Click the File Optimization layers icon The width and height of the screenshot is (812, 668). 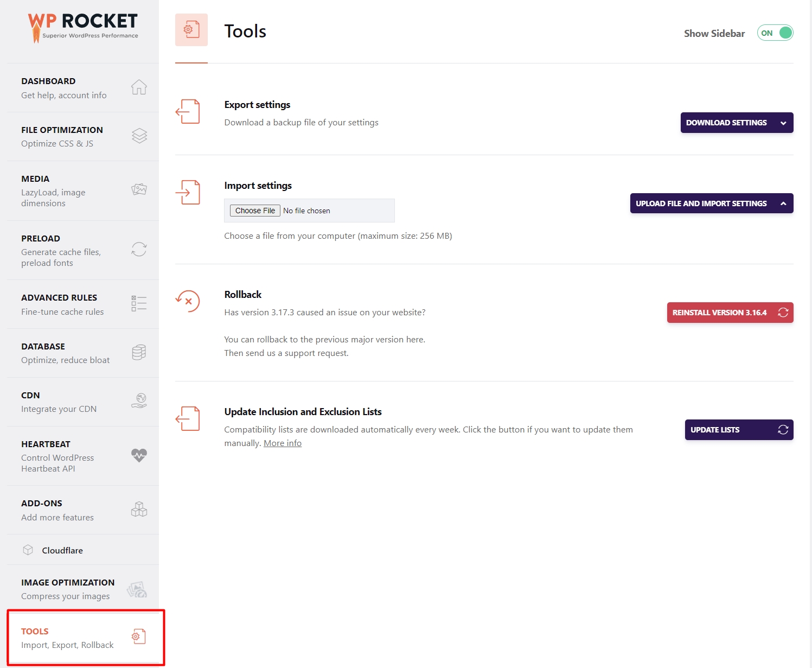point(139,136)
